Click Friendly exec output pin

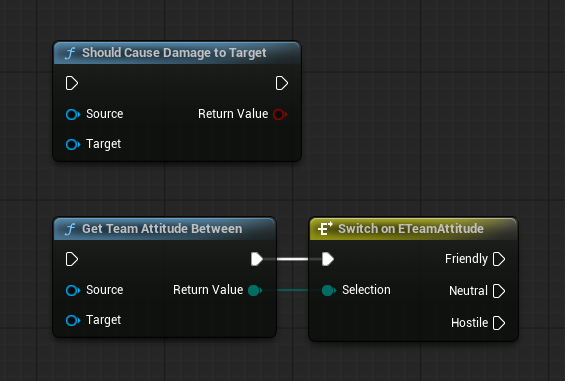[x=499, y=259]
